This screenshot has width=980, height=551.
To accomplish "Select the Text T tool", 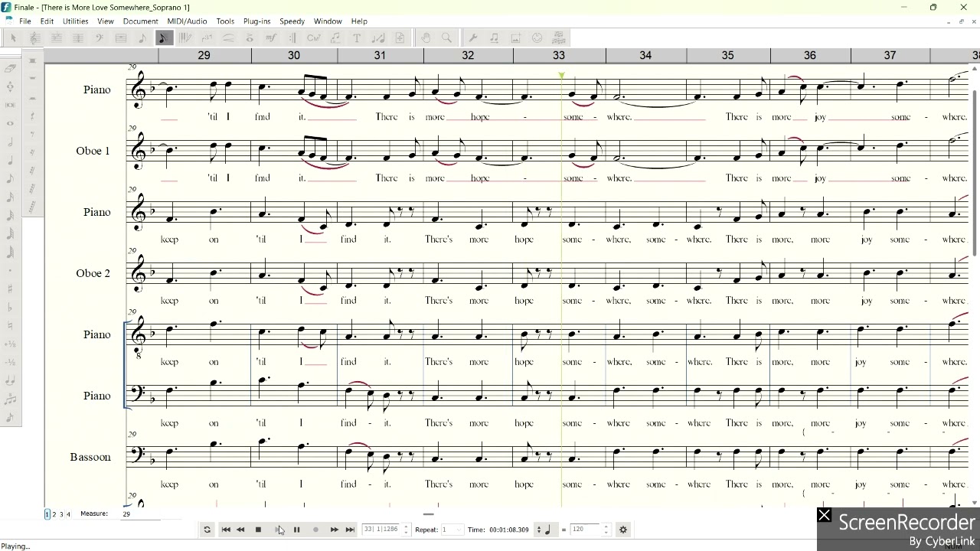I will 357,37.
